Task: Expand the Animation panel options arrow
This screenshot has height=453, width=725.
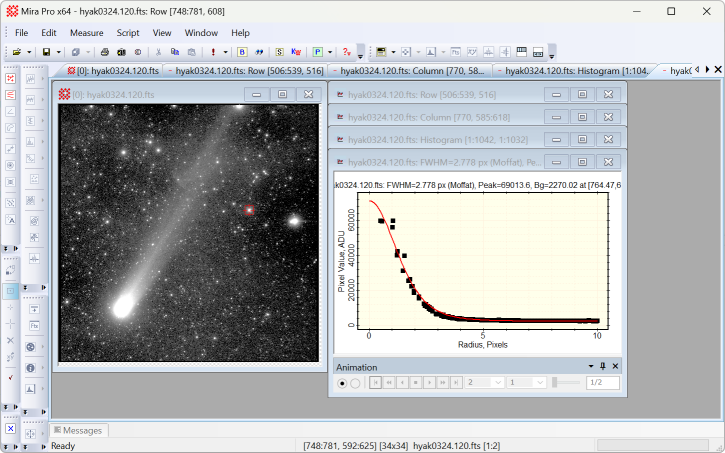Action: pos(590,367)
